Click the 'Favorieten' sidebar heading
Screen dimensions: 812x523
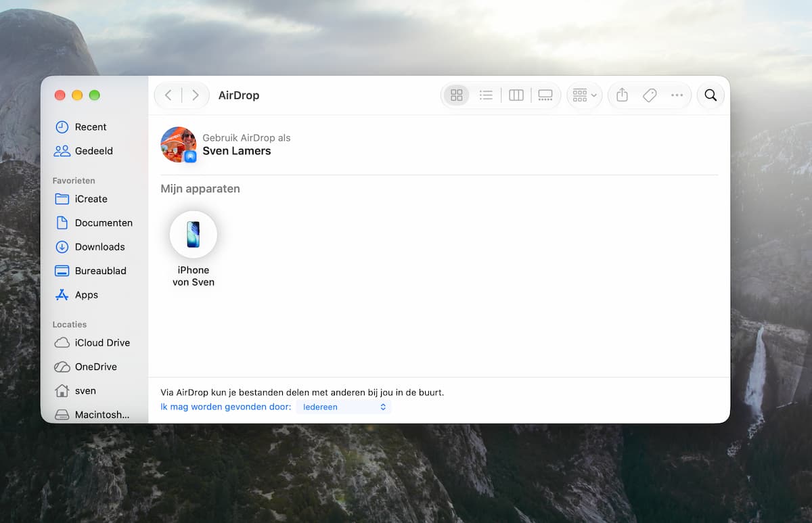coord(74,181)
